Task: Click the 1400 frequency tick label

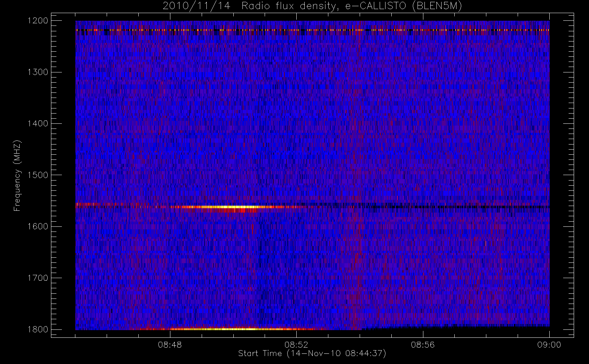Action: [38, 123]
